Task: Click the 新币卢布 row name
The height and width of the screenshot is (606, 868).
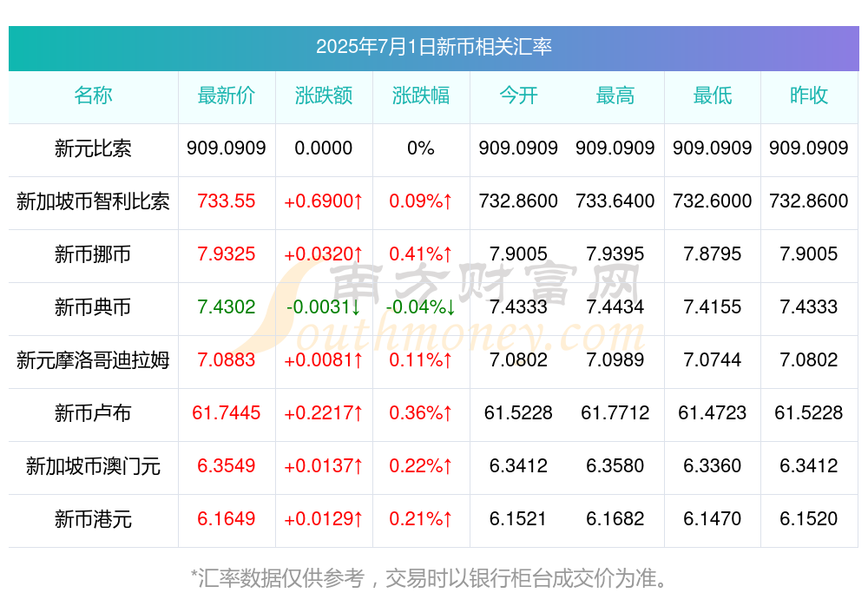Action: (93, 413)
